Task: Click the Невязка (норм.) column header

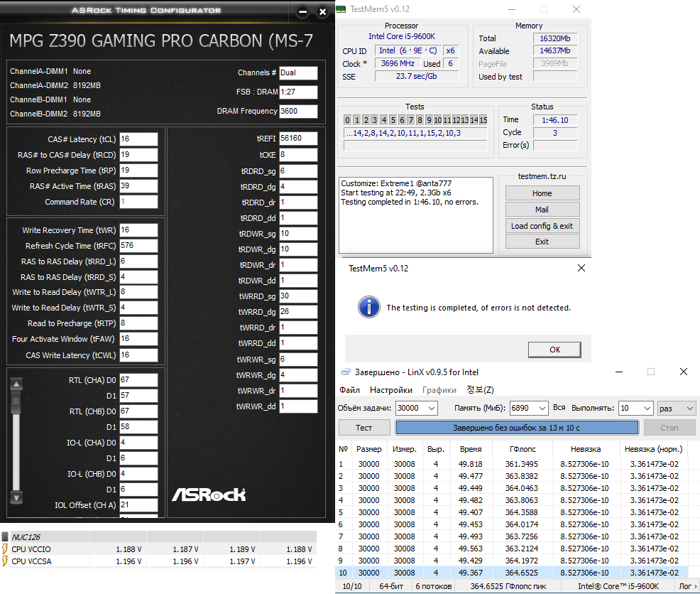Action: 654,449
